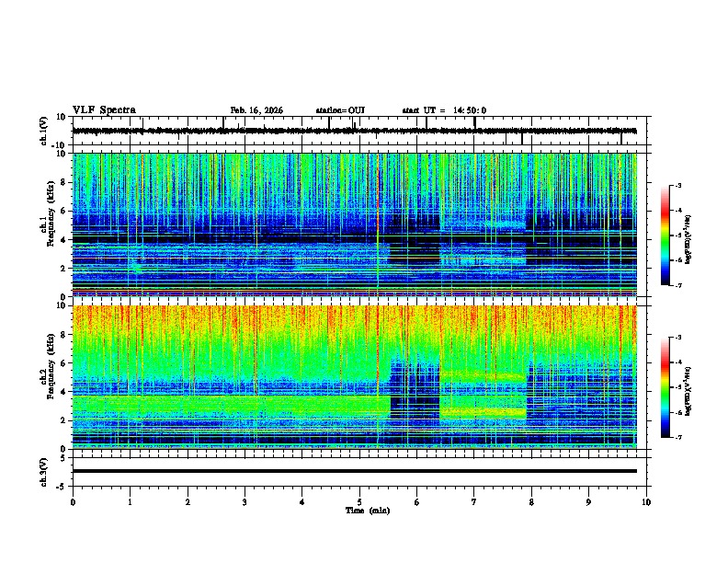Viewport: 728px width, 563px height.
Task: Click time-axis tick label "9"
Action: click(x=588, y=502)
